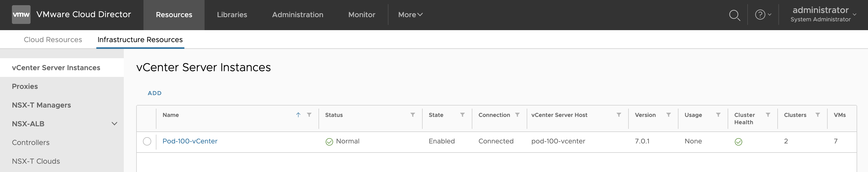Filter the Cluster Health column
The width and height of the screenshot is (868, 172).
click(x=768, y=115)
